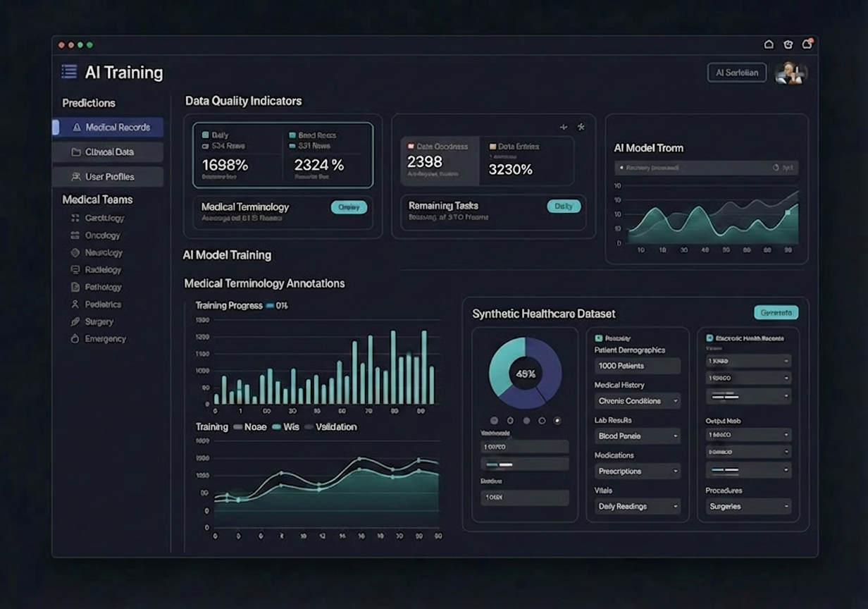Image resolution: width=868 pixels, height=609 pixels.
Task: Click the notification icon with red badge
Action: tap(807, 44)
